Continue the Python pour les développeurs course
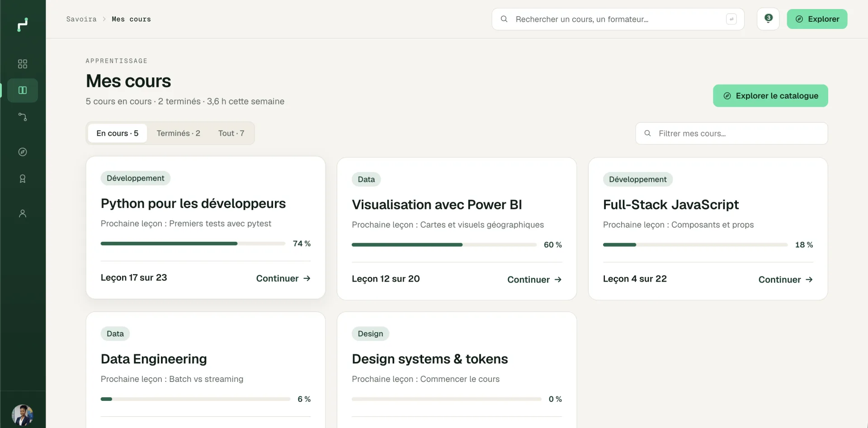868x428 pixels. (283, 278)
